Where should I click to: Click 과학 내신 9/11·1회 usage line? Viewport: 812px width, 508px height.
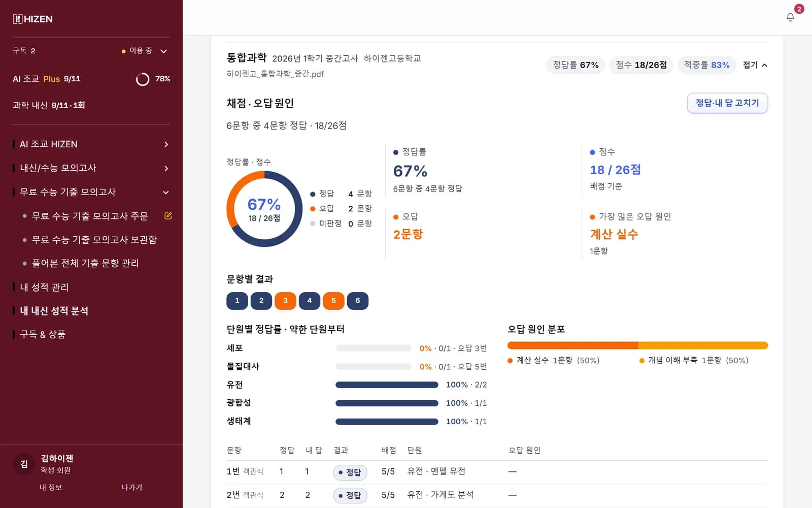point(49,105)
